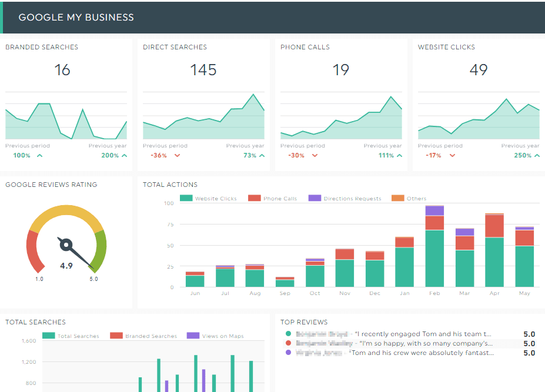Click the Sep bar in Total Actions
This screenshot has height=392, width=545.
tap(285, 282)
